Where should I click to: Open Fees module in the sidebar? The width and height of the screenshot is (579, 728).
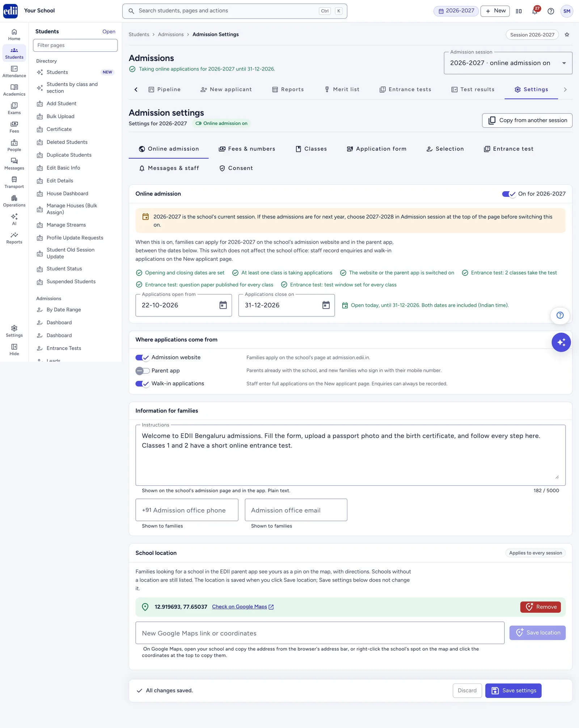point(14,127)
